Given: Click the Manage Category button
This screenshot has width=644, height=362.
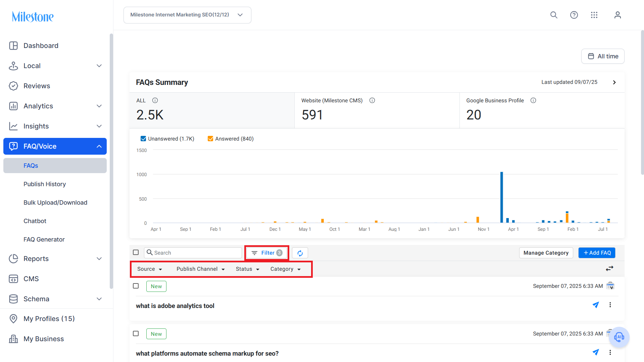Looking at the screenshot, I should (x=546, y=253).
